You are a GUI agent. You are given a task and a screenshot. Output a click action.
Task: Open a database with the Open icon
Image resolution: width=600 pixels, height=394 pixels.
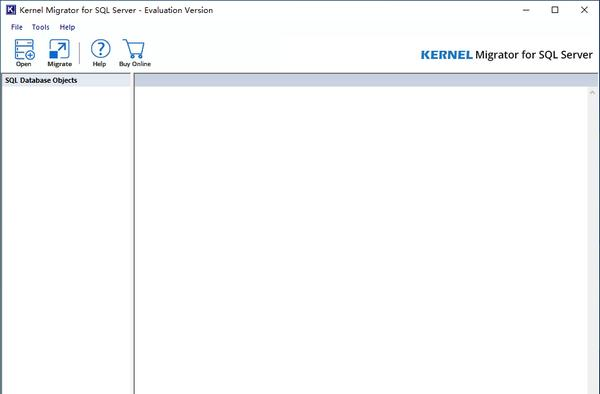24,53
